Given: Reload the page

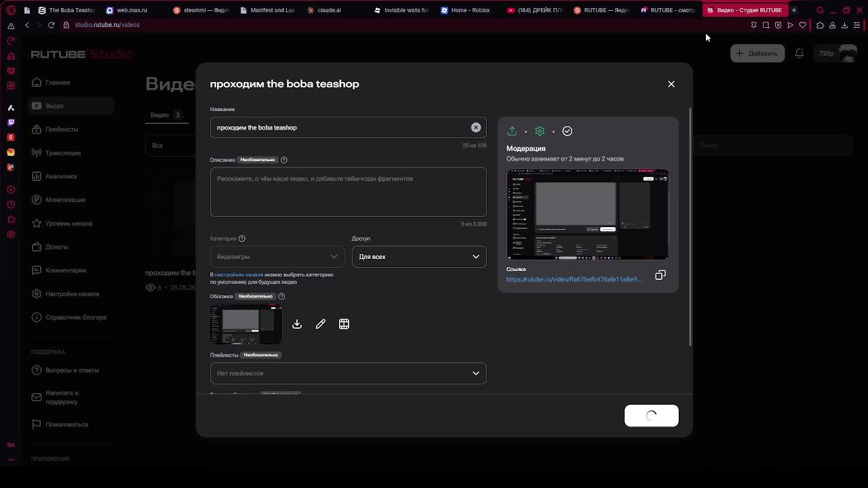Looking at the screenshot, I should tap(51, 25).
